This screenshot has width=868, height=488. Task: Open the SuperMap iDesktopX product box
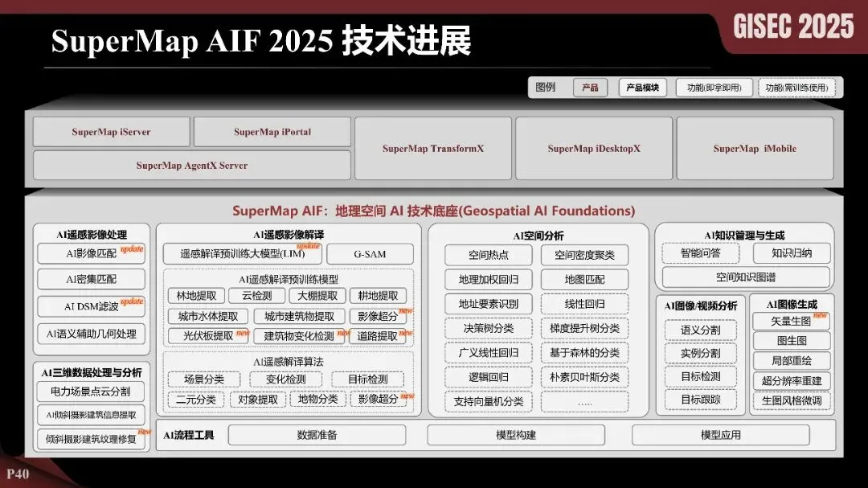pos(594,149)
